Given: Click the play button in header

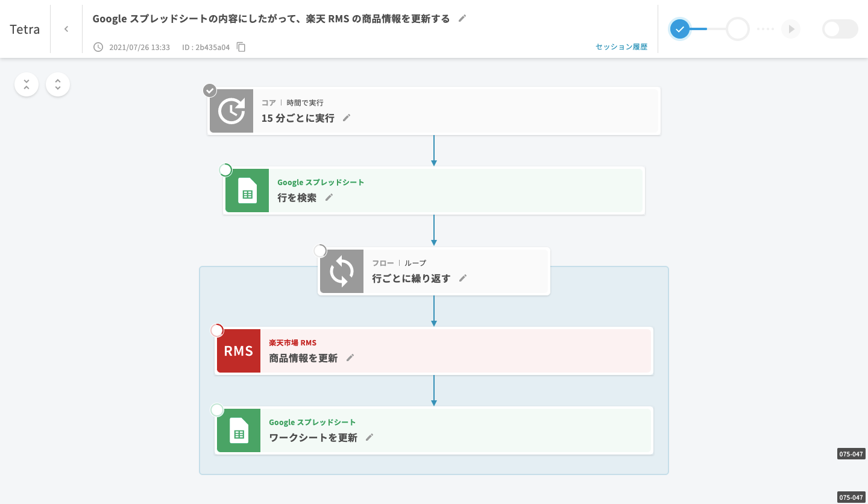Looking at the screenshot, I should pyautogui.click(x=791, y=29).
